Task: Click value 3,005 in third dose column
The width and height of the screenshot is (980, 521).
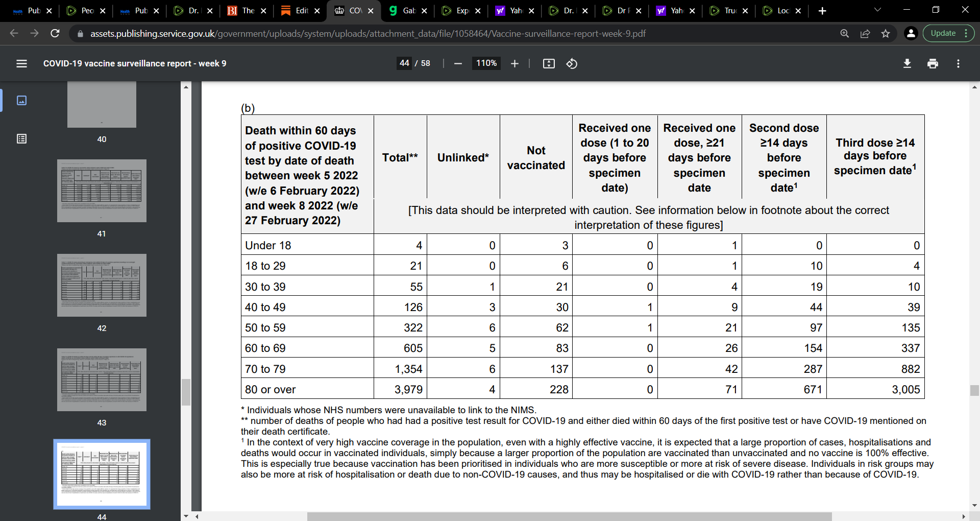Action: point(906,389)
